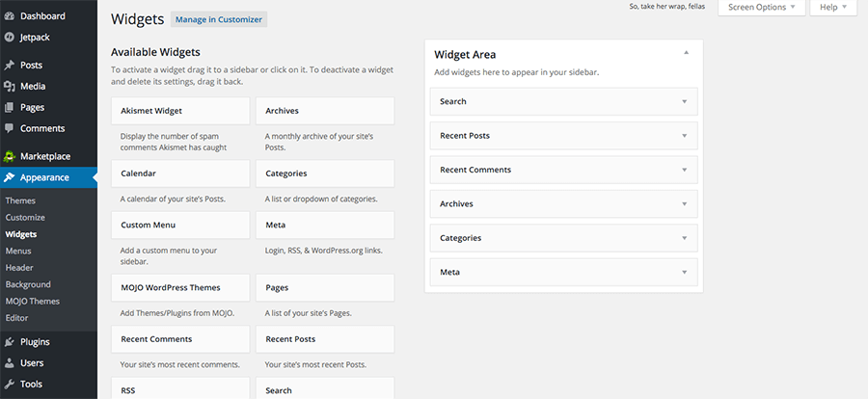Screen dimensions: 868x399
Task: Click the Search available widget at bottom
Action: [325, 388]
